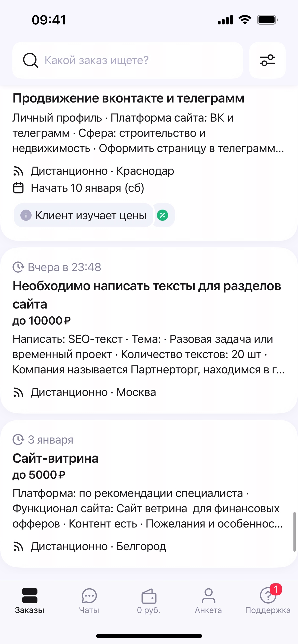Open the "Сайт-витрина" order
The height and width of the screenshot is (644, 298).
click(x=56, y=458)
